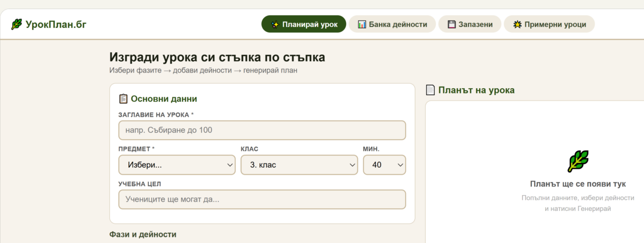Open the Мин. dropdown showing 40
The height and width of the screenshot is (243, 644).
pos(384,165)
